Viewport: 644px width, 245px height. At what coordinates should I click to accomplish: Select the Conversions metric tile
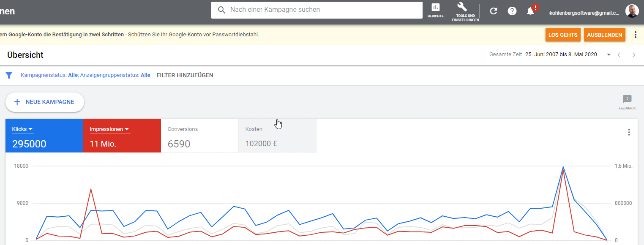200,136
